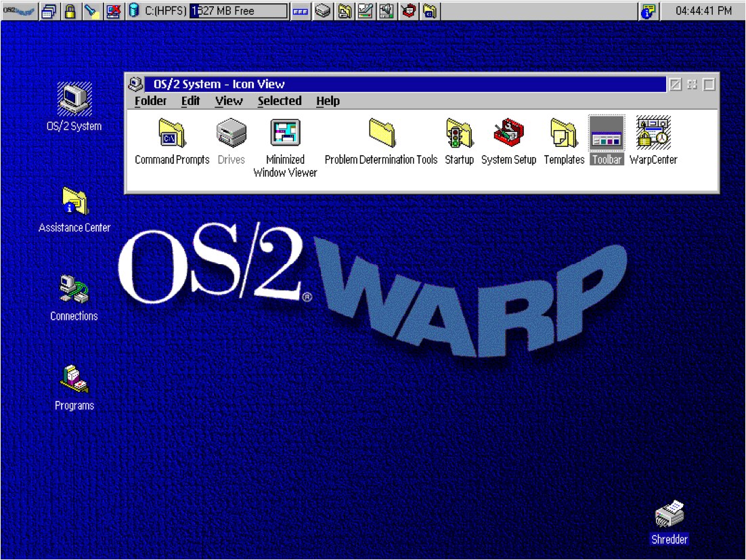Maximize the OS/2 System window
The width and height of the screenshot is (746, 560).
point(709,84)
